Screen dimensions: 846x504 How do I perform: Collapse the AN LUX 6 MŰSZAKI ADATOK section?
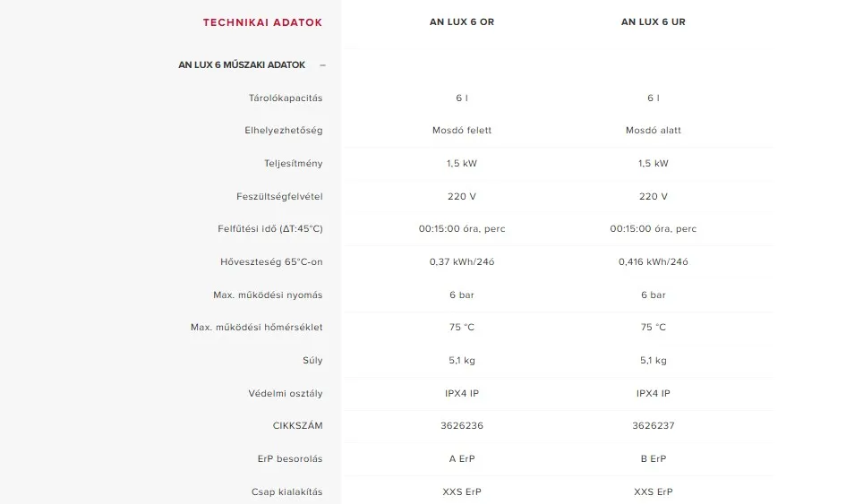[x=252, y=64]
